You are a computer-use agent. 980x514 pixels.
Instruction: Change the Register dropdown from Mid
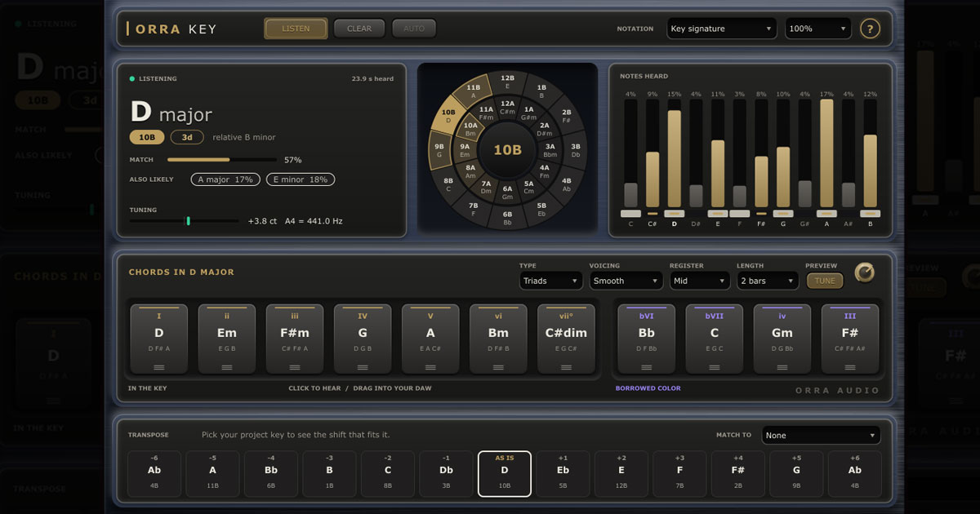700,281
